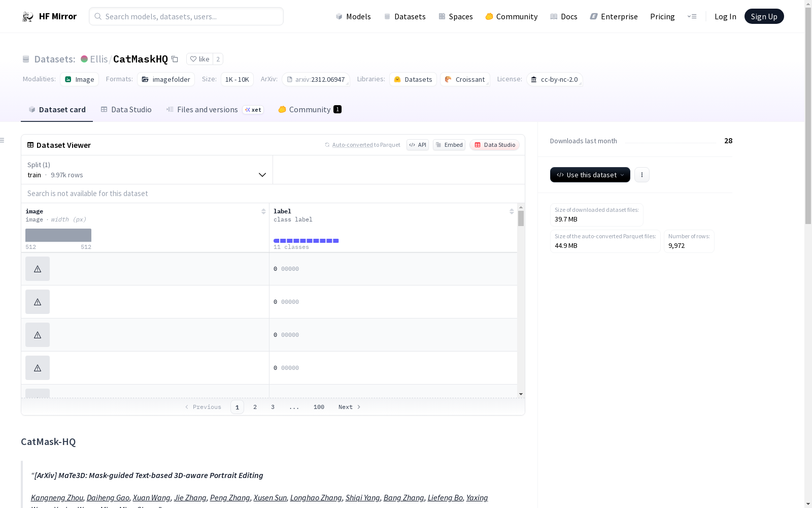Click the Log In link

725,16
